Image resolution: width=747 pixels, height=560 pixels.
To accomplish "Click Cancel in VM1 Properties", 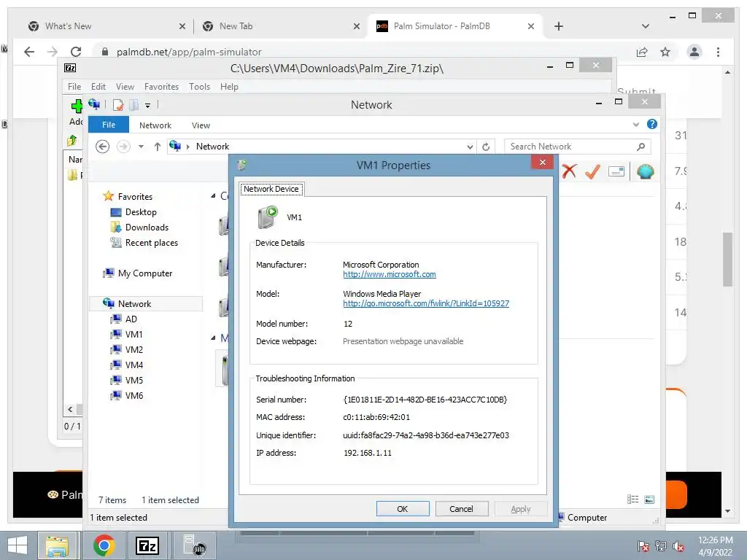I will pyautogui.click(x=462, y=508).
